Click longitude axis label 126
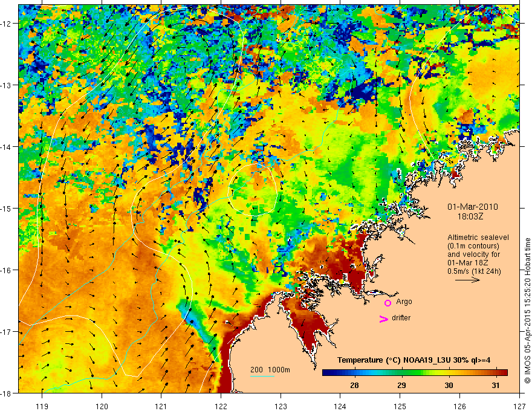Viewport: 532px width, 411px height. pos(459,406)
